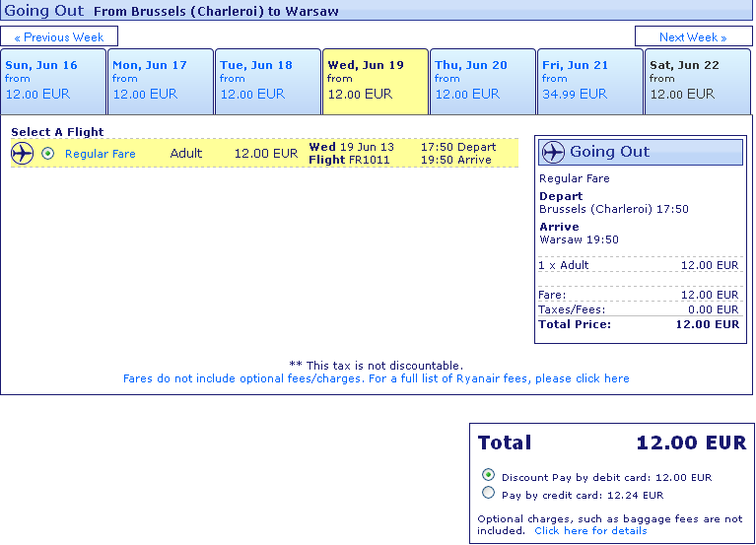Image resolution: width=756 pixels, height=545 pixels.
Task: Click the 19:50 Arrive time
Action: pos(456,160)
